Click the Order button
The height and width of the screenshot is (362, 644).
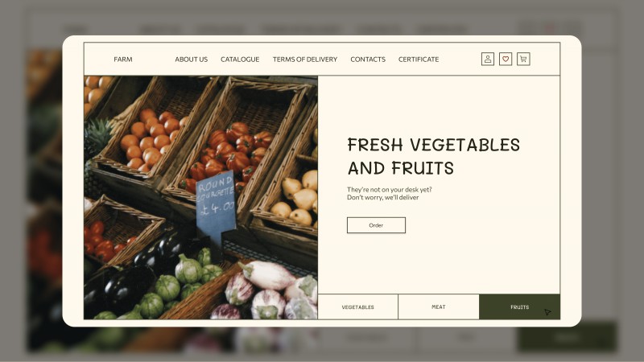pyautogui.click(x=376, y=225)
